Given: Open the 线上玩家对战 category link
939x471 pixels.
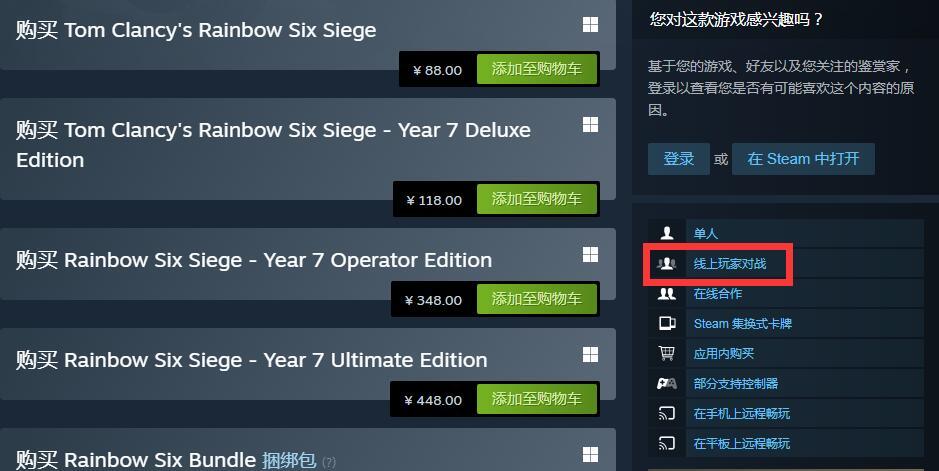Looking at the screenshot, I should click(729, 263).
